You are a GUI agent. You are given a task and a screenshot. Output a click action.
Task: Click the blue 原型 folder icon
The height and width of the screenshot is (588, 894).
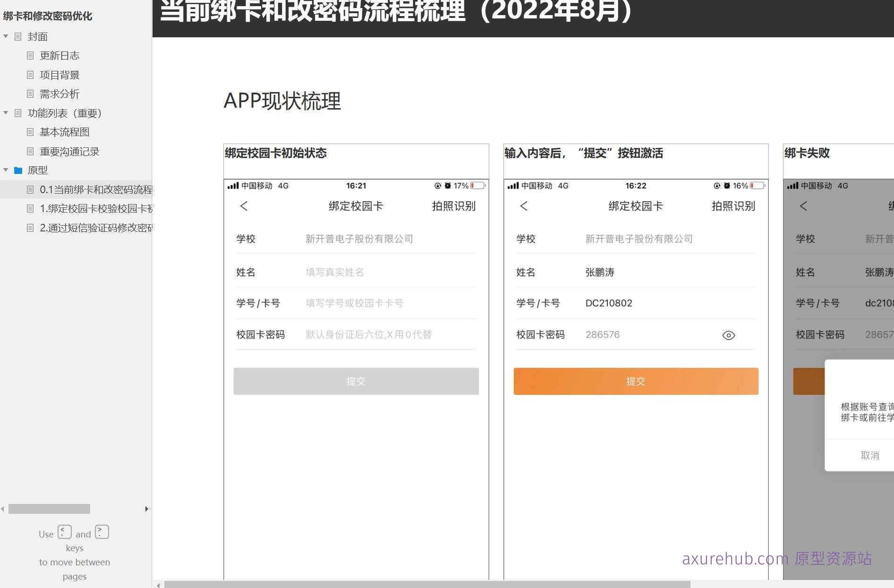pos(18,170)
